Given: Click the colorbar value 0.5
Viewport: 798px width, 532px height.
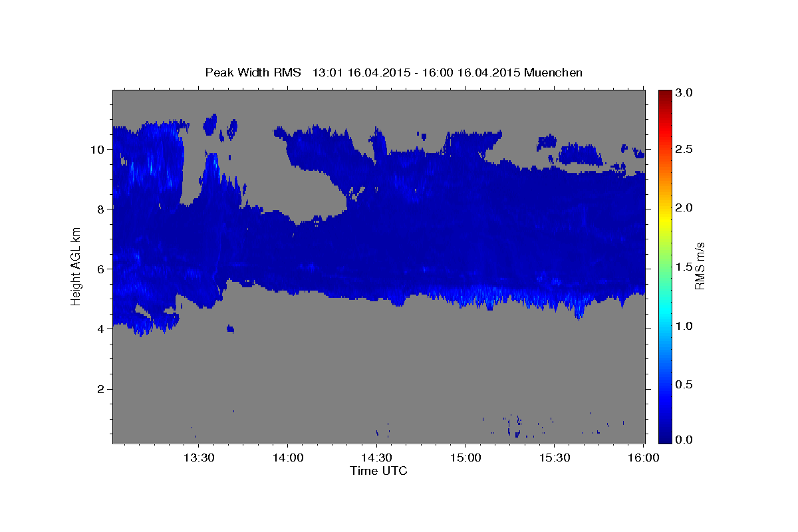Looking at the screenshot, I should point(684,384).
